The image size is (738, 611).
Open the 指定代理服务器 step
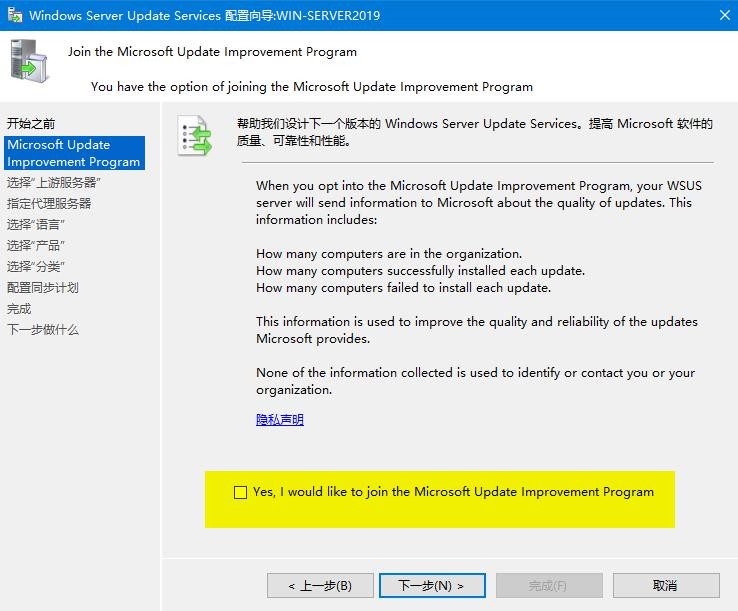[x=49, y=203]
